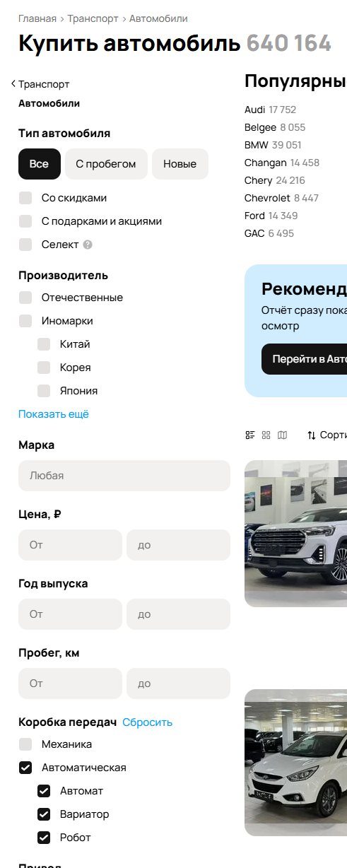
Task: Focus the Год выпуска до field
Action: tap(179, 614)
